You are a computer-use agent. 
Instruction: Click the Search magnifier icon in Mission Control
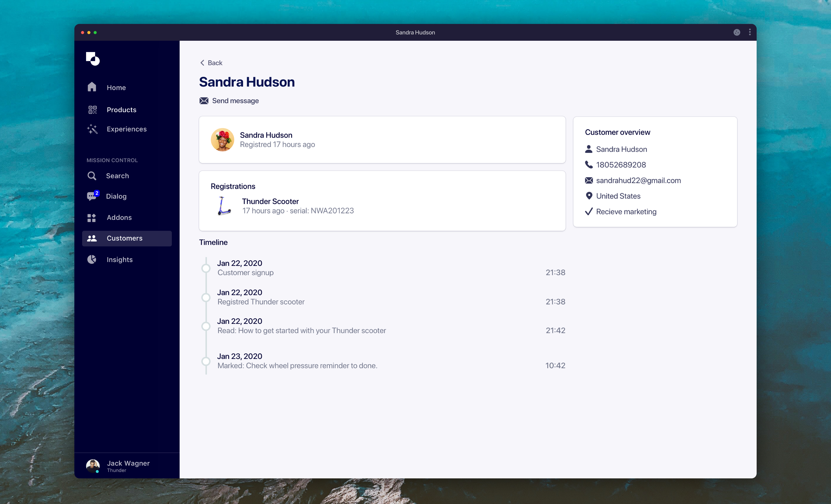point(92,176)
